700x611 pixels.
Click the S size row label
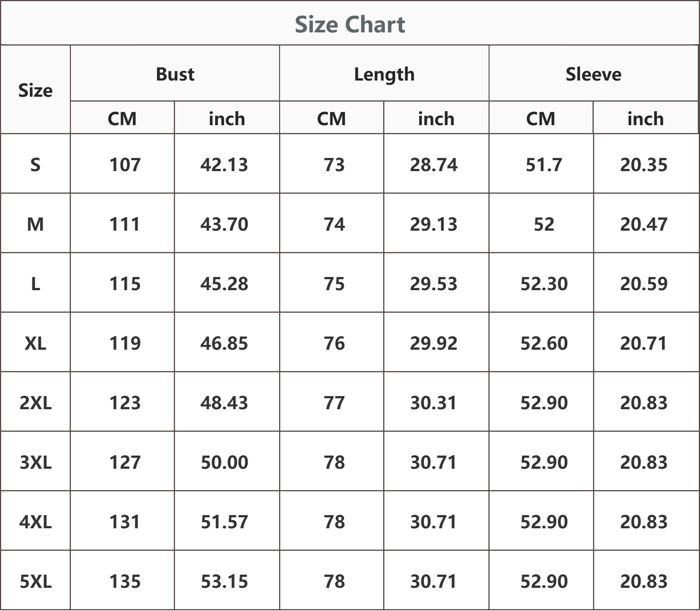[35, 165]
